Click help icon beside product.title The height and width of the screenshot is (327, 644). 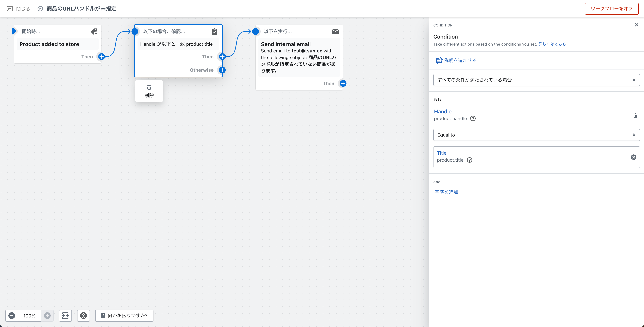coord(470,160)
